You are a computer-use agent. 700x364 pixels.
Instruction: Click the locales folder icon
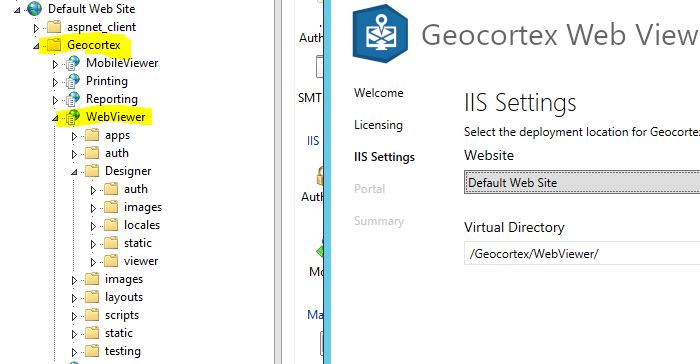tap(111, 225)
